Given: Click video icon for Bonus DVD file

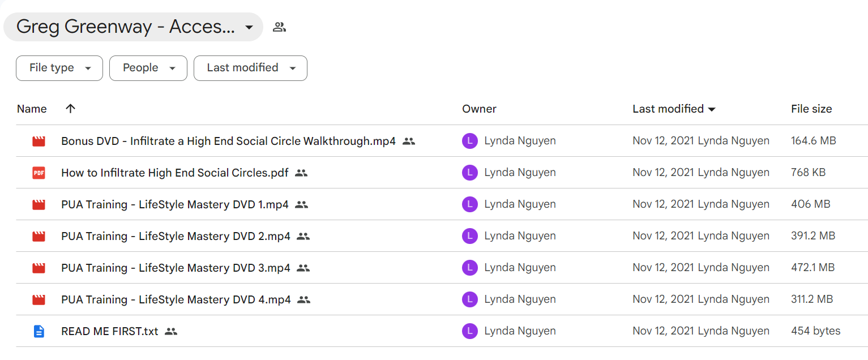Looking at the screenshot, I should (x=39, y=142).
